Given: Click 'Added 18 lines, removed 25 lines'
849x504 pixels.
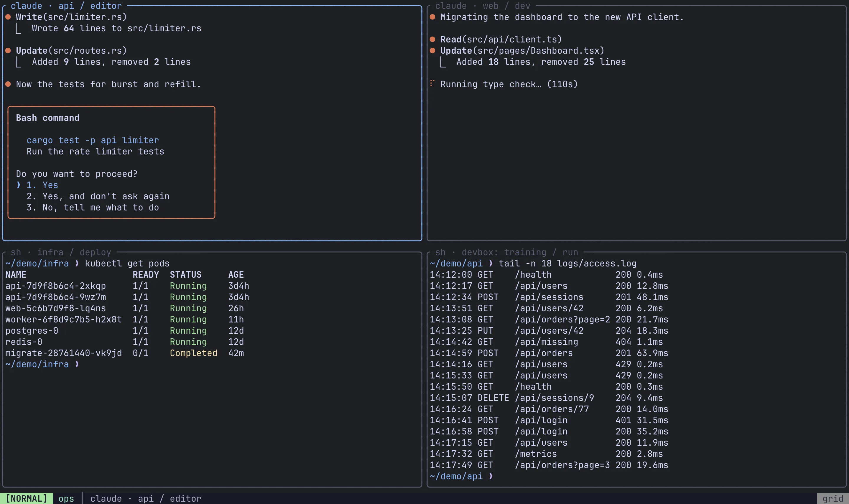Looking at the screenshot, I should tap(541, 62).
